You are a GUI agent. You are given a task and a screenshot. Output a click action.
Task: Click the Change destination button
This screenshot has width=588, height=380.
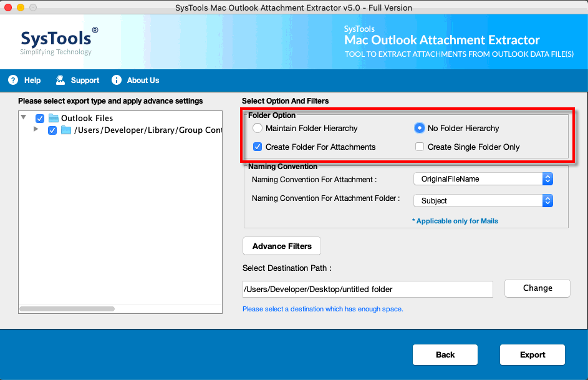(537, 288)
